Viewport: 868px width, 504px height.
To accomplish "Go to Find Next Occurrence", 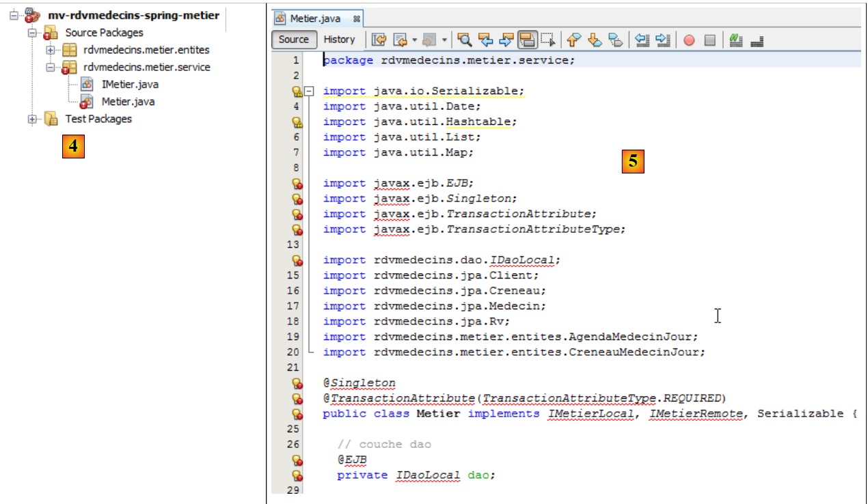I will pos(506,40).
